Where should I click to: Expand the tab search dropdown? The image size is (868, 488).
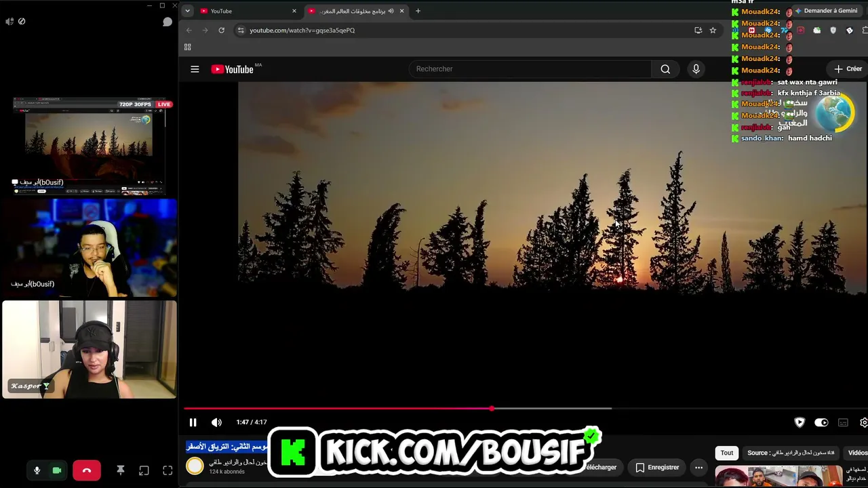pyautogui.click(x=187, y=11)
